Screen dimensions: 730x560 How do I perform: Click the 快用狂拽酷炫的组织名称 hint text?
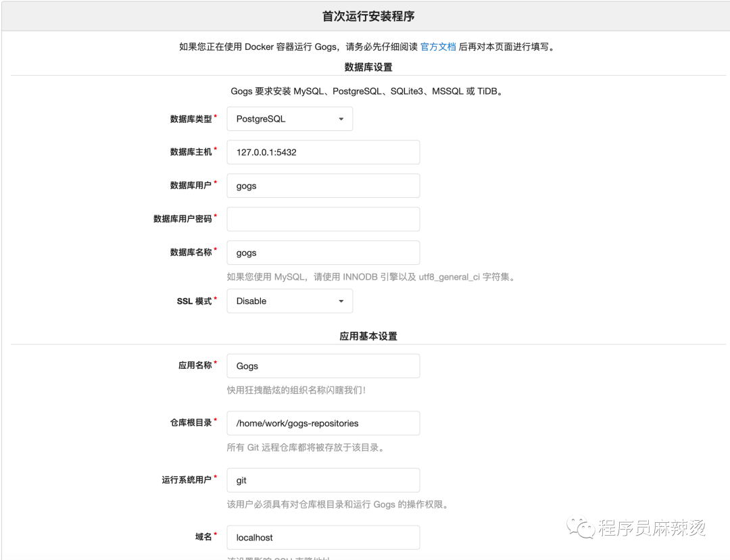[297, 390]
